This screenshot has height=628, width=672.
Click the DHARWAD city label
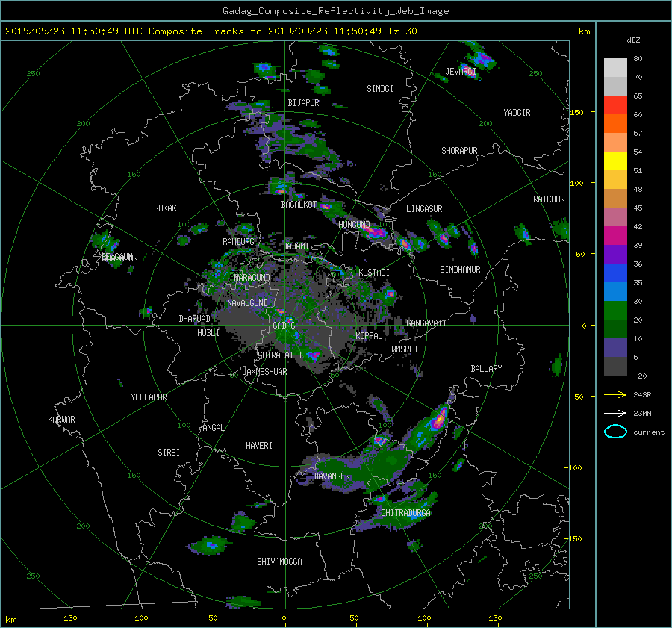[195, 319]
